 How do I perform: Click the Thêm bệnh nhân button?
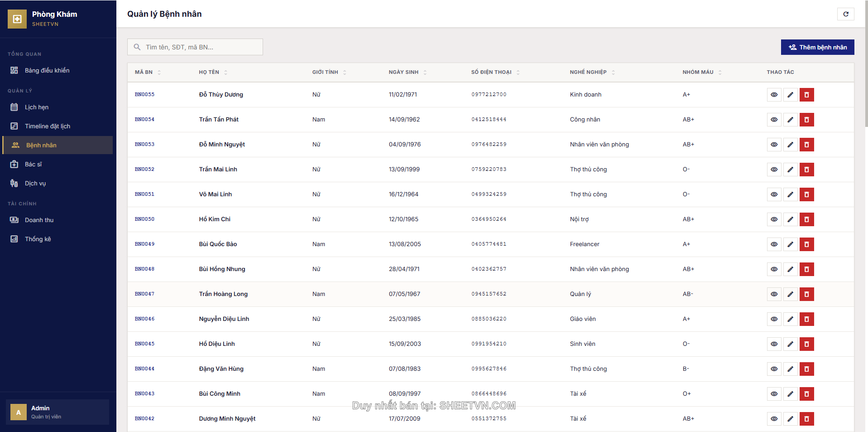(x=817, y=47)
